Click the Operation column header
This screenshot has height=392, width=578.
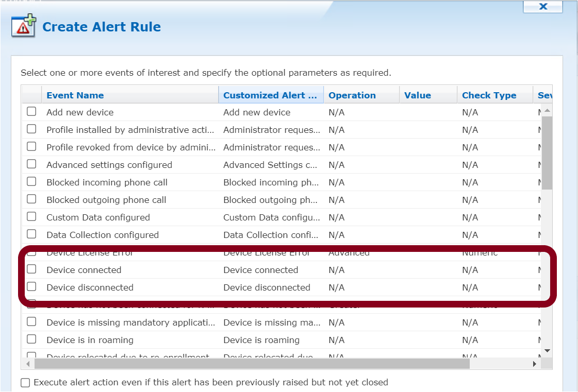pos(352,95)
